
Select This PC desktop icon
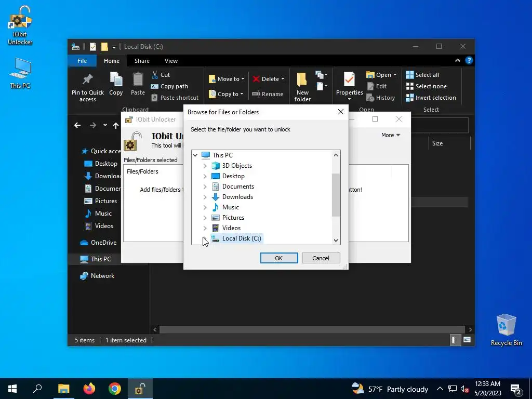pos(20,73)
